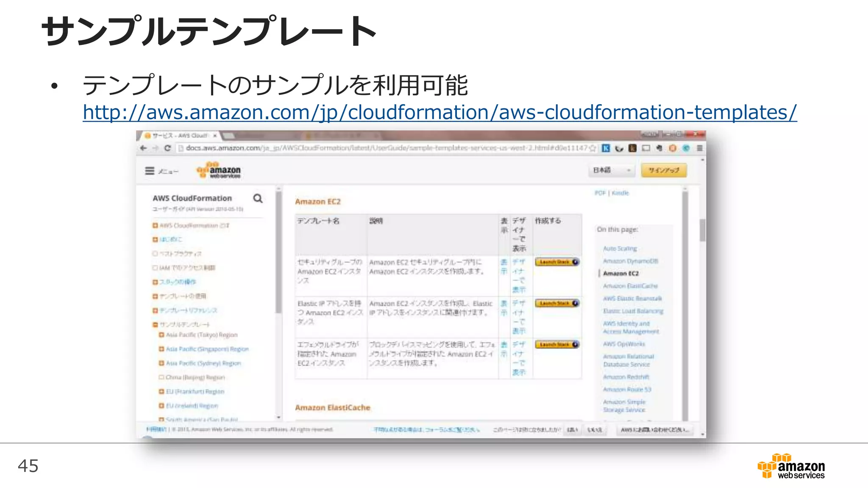Jump to Amazon Route 53 in On this page

click(x=627, y=389)
